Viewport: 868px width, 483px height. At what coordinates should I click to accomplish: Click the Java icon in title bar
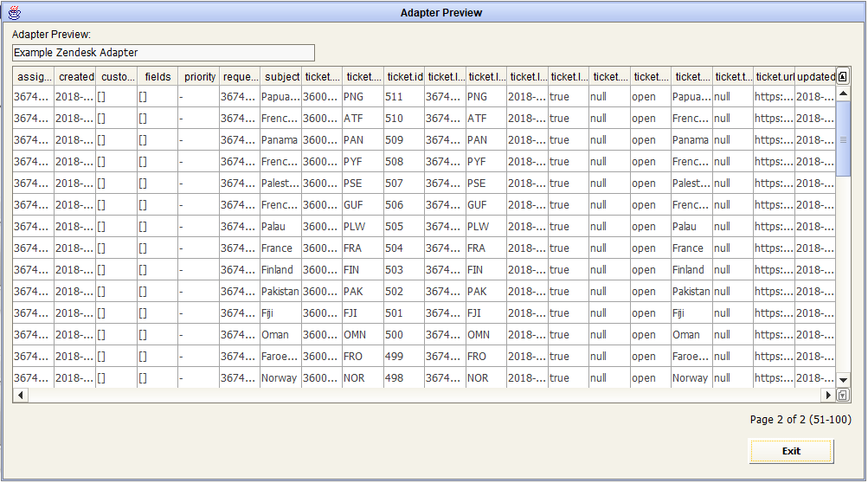pos(15,12)
